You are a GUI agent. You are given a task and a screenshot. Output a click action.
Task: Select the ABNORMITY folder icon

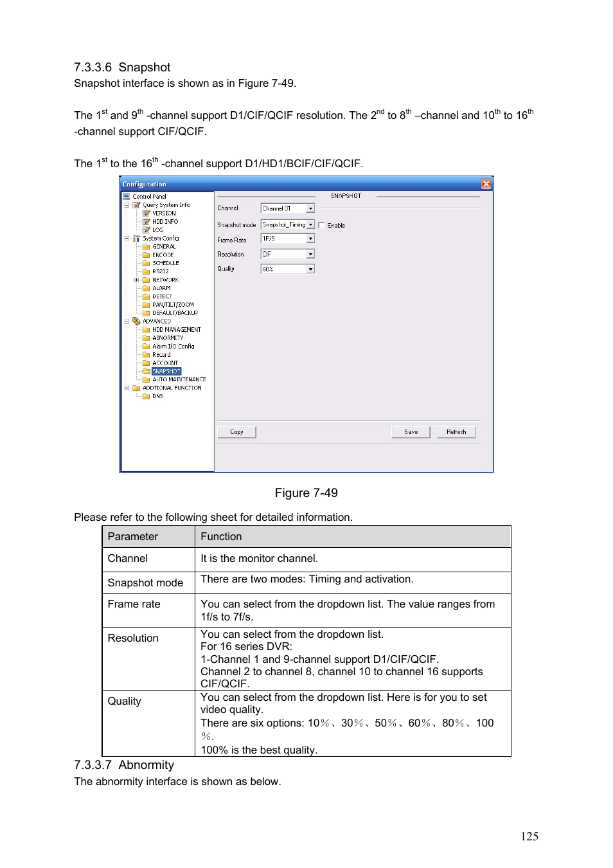click(146, 338)
